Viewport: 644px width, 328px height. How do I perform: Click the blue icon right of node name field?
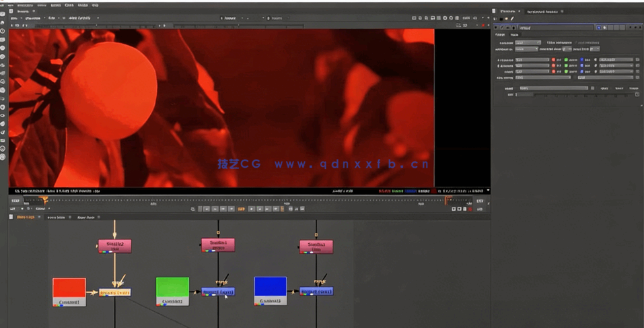599,28
